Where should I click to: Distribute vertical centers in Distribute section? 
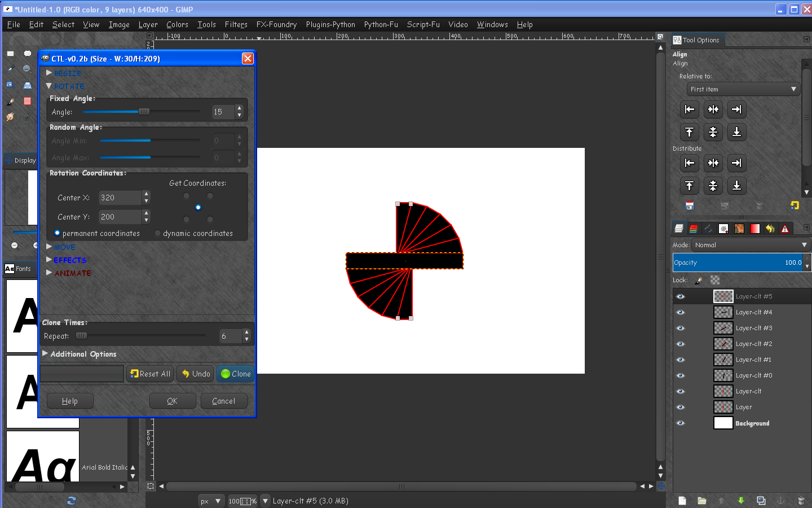point(713,186)
